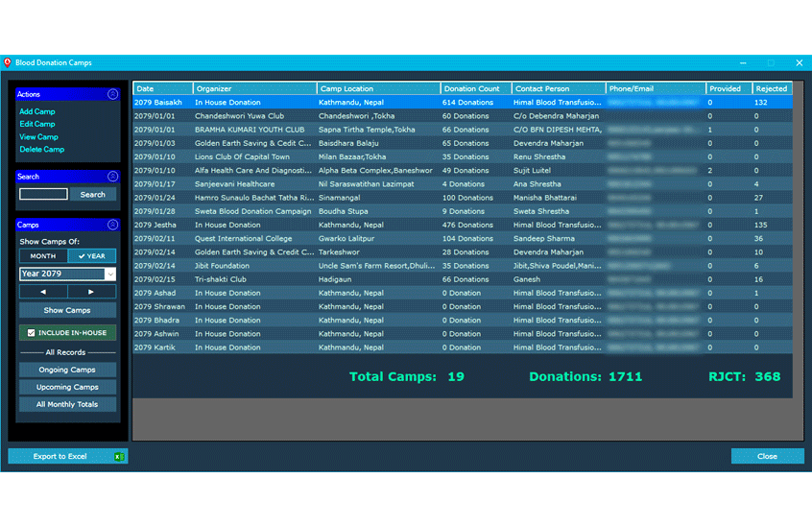Viewport: 812px width, 526px height.
Task: Click the Excel icon on Export button
Action: click(119, 457)
